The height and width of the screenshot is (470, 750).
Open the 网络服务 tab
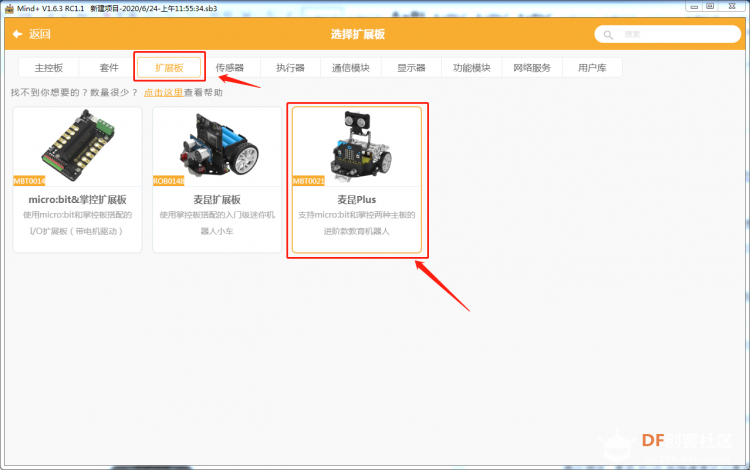click(x=532, y=68)
